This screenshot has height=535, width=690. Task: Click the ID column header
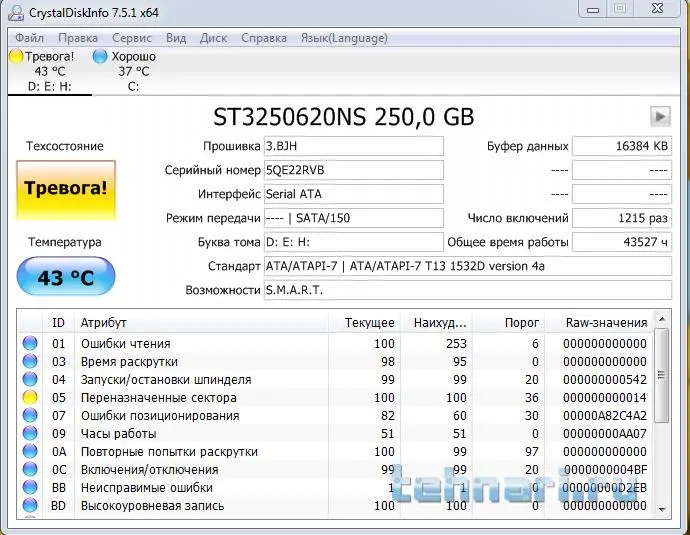(x=58, y=322)
